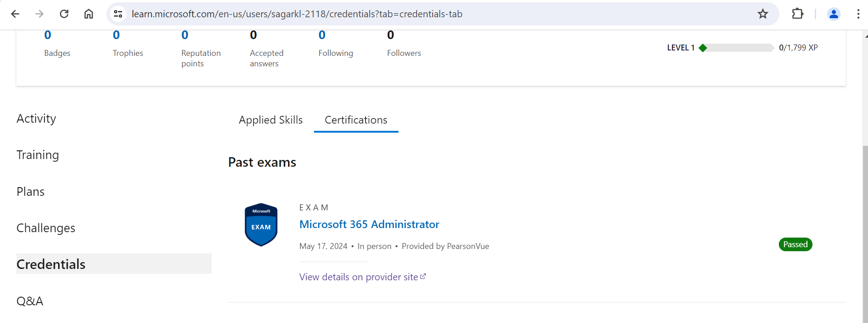
Task: Click the 0/1,799 XP text
Action: coord(798,48)
